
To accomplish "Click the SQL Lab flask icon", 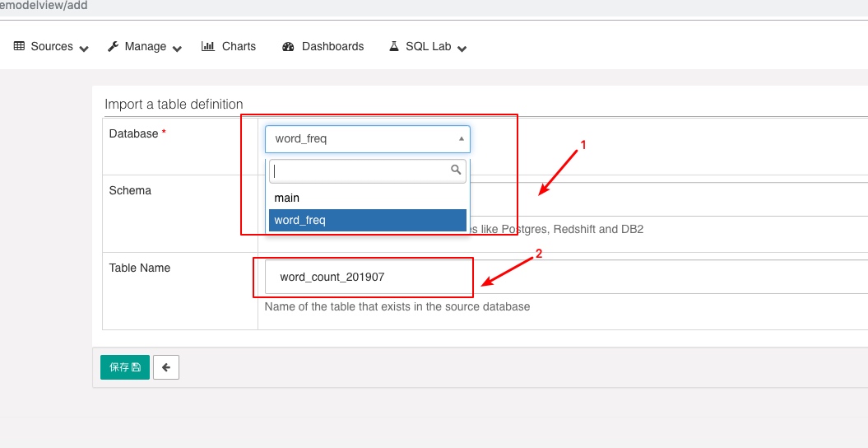I will (x=393, y=46).
